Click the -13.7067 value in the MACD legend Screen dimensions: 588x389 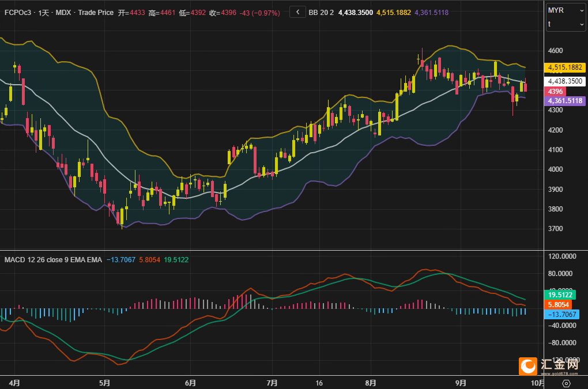click(120, 260)
